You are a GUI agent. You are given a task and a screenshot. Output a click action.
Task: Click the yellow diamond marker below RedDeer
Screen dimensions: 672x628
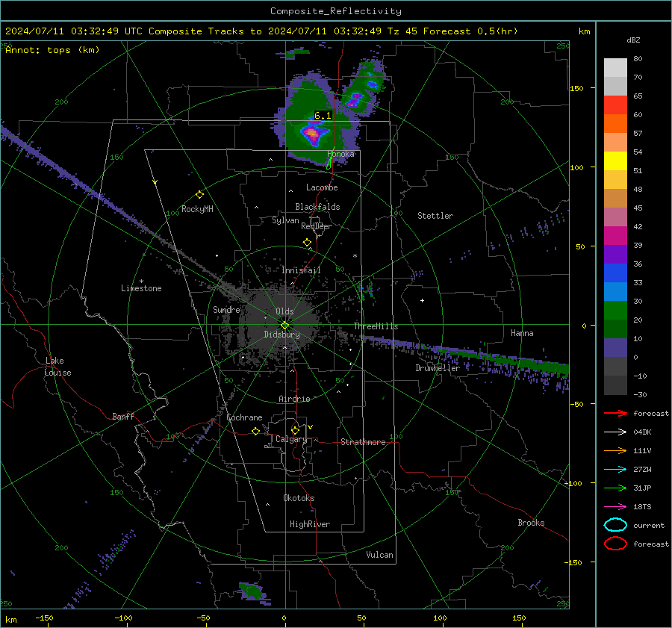coord(307,243)
